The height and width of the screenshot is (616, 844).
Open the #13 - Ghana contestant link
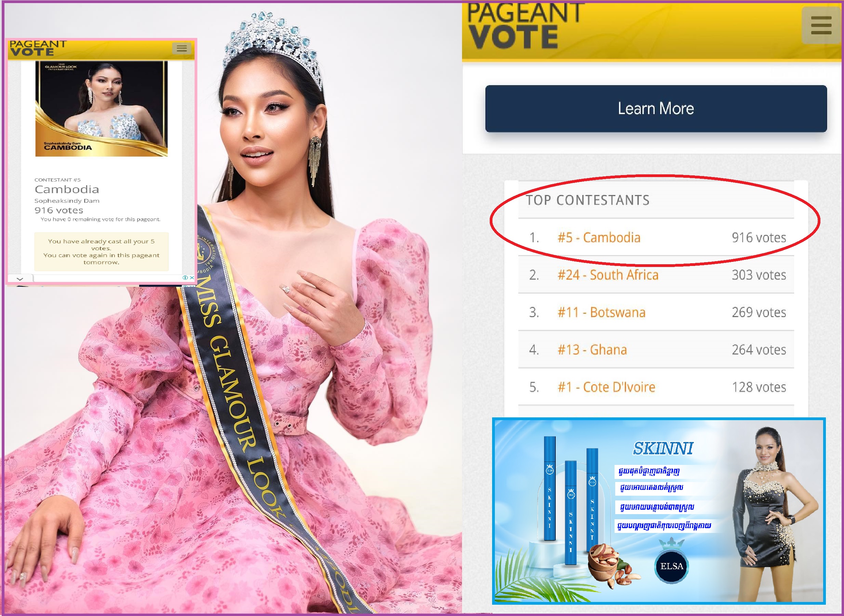click(592, 350)
